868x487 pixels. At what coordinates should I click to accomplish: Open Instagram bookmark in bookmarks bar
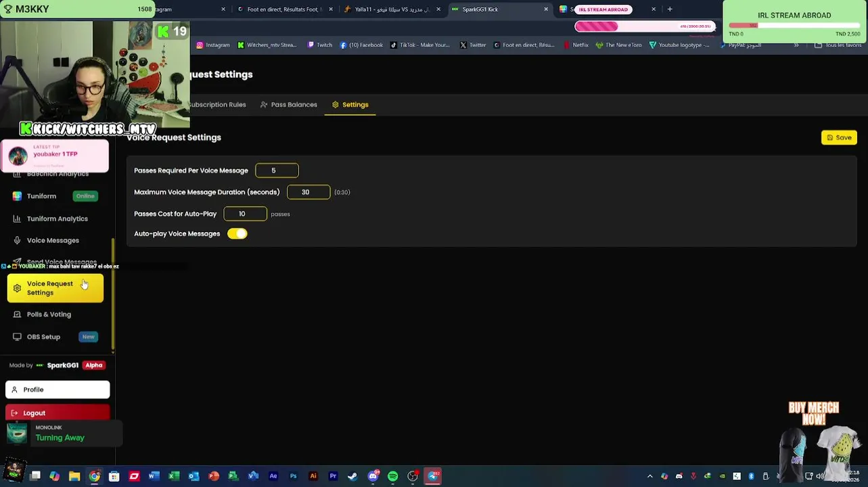coord(213,45)
